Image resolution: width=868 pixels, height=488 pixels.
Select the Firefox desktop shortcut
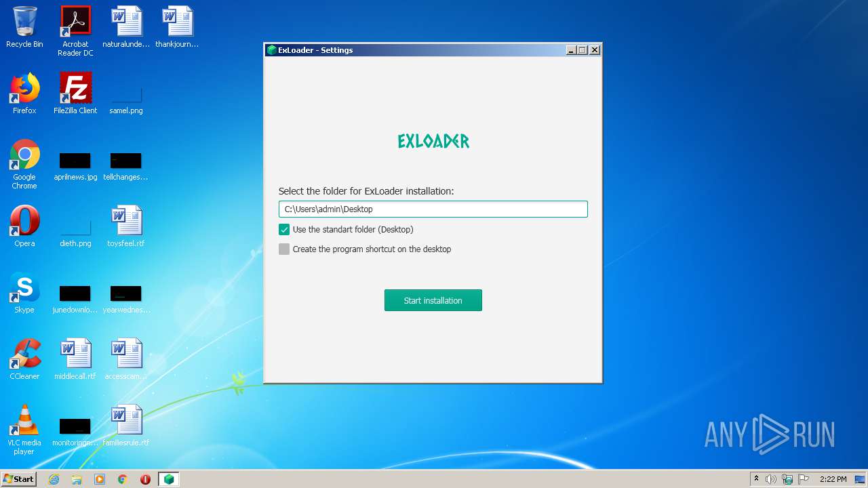pos(24,94)
